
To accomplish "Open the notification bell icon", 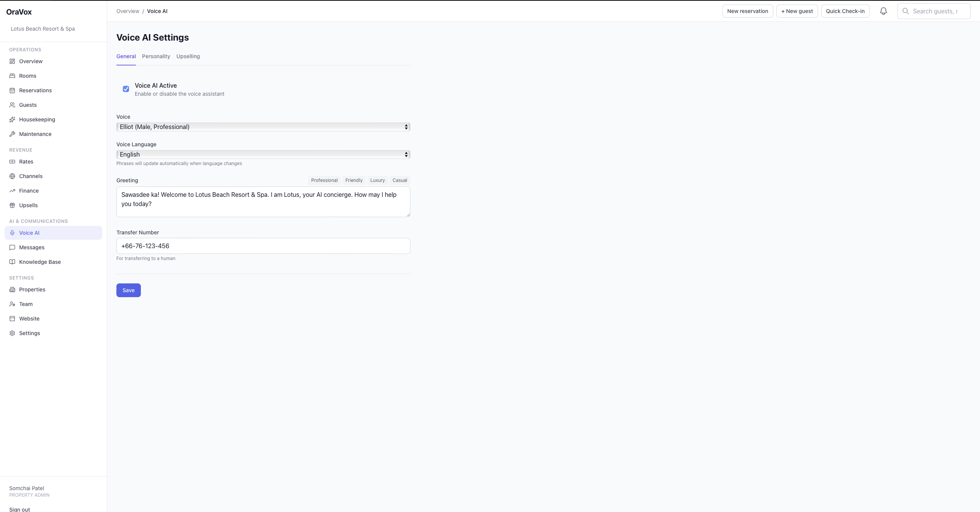I will point(884,11).
